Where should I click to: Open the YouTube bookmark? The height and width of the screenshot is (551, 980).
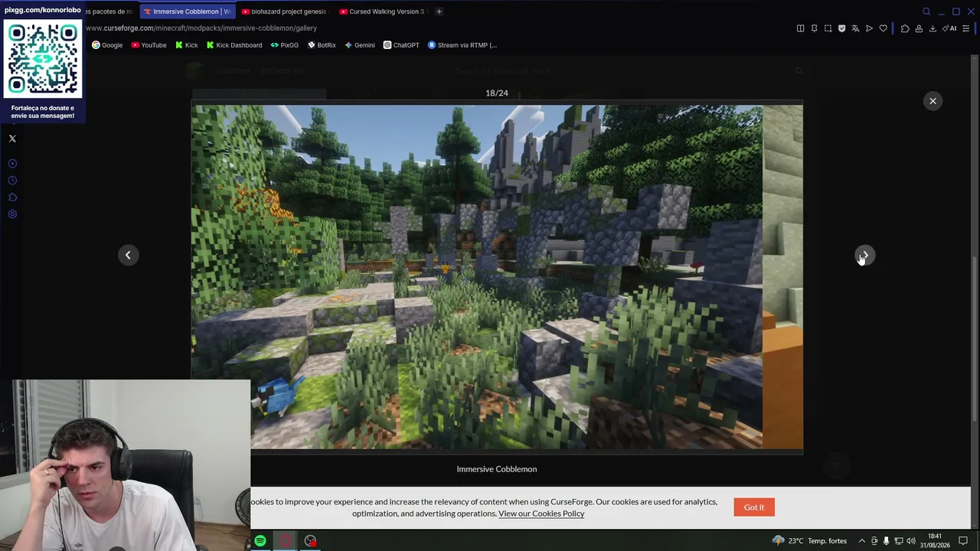[x=149, y=45]
